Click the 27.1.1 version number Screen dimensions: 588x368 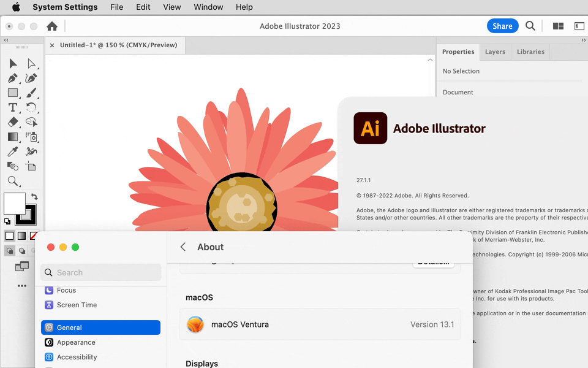coord(363,180)
